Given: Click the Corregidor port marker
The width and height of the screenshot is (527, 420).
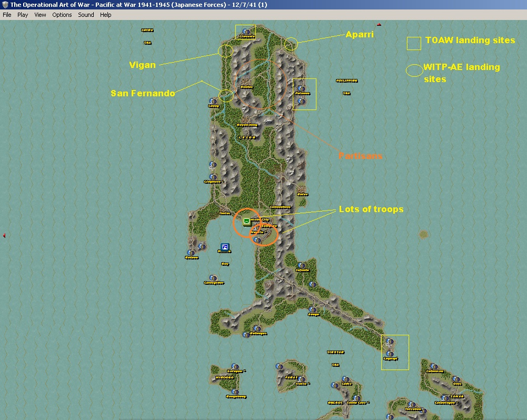Looking at the screenshot, I should 213,278.
